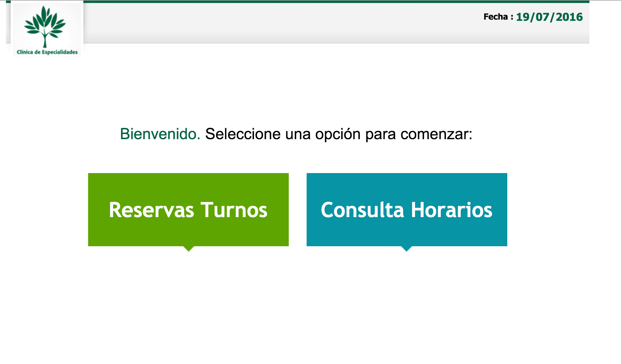Click the year '2016' in date
Image resolution: width=621 pixels, height=364 pixels.
(569, 17)
